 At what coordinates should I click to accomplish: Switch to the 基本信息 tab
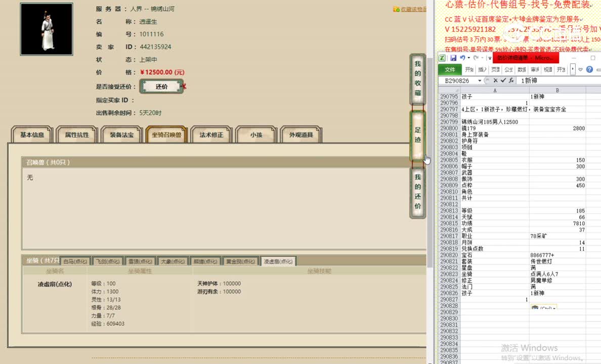pyautogui.click(x=31, y=134)
